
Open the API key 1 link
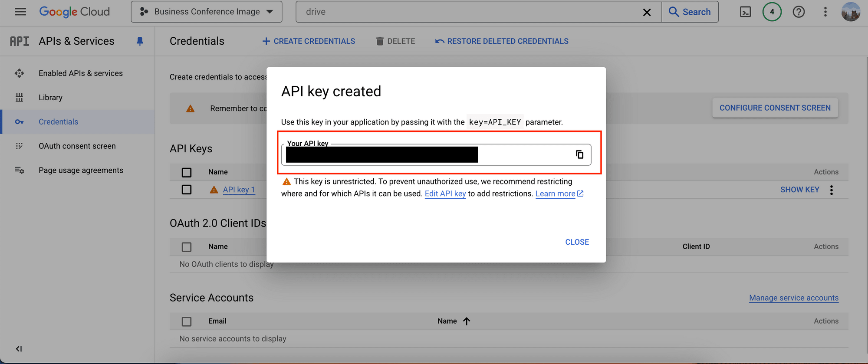(239, 190)
